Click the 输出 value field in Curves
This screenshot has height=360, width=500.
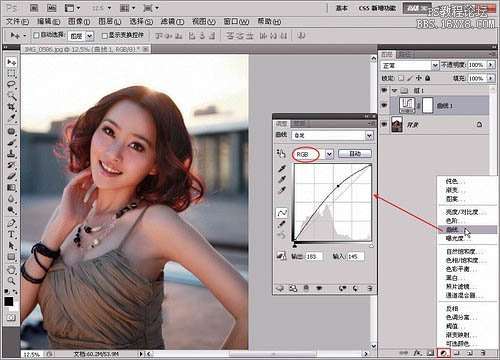(313, 256)
